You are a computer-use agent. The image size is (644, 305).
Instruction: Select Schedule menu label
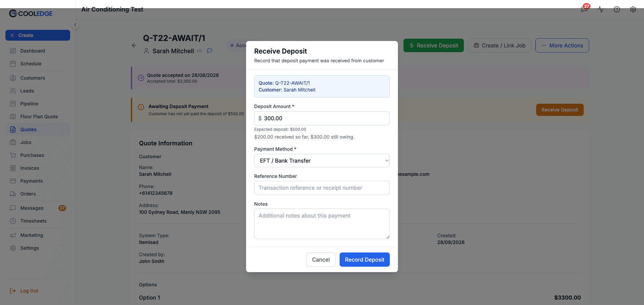coord(31,64)
